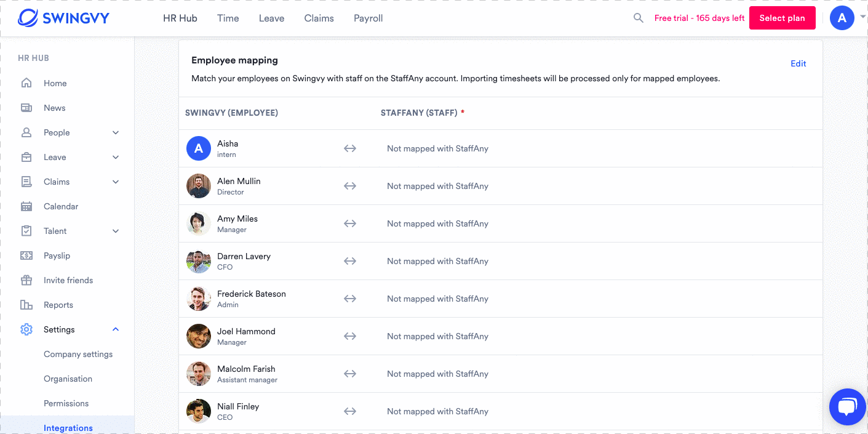Click the Claims receipt icon
Viewport: 868px width, 434px height.
26,182
